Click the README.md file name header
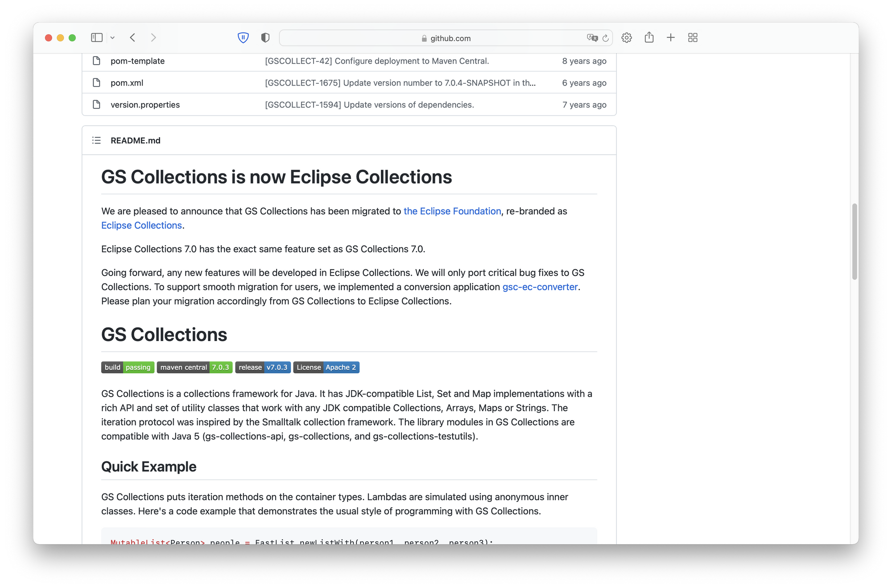 135,140
